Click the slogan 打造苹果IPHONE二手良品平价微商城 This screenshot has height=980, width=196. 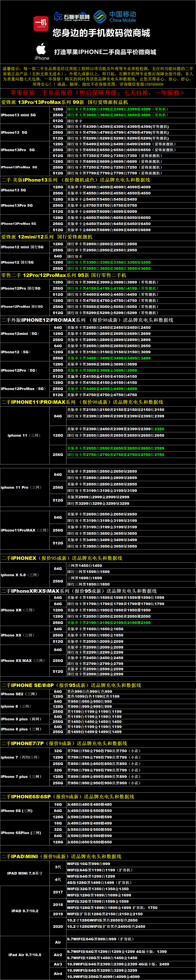[x=105, y=52]
